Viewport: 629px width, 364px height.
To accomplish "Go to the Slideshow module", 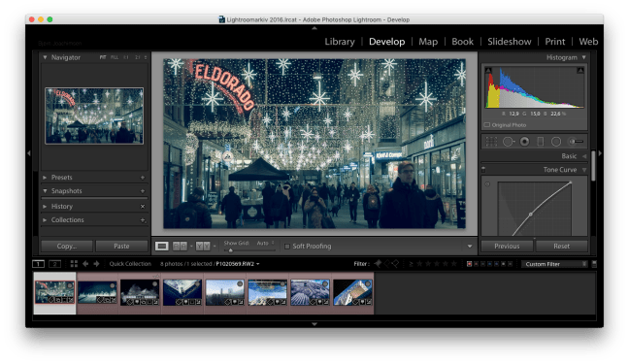I will coord(509,42).
